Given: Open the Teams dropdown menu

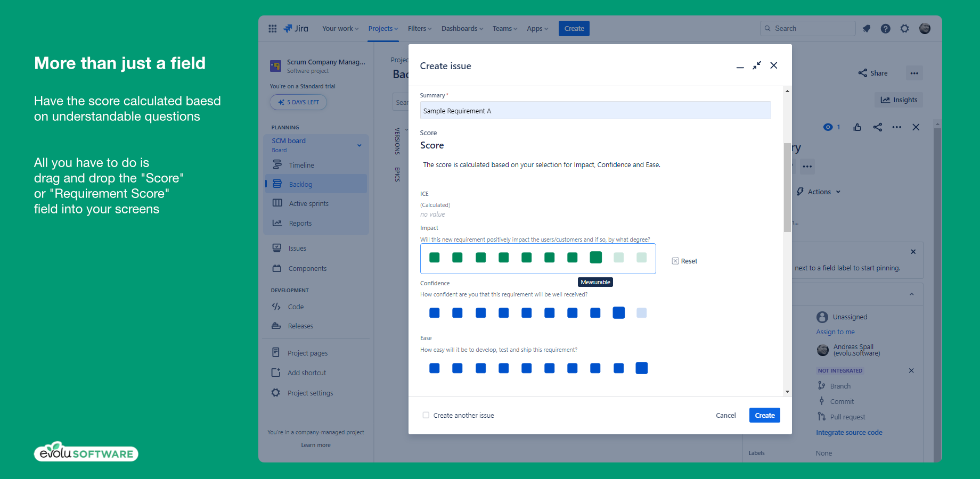Looking at the screenshot, I should (505, 29).
